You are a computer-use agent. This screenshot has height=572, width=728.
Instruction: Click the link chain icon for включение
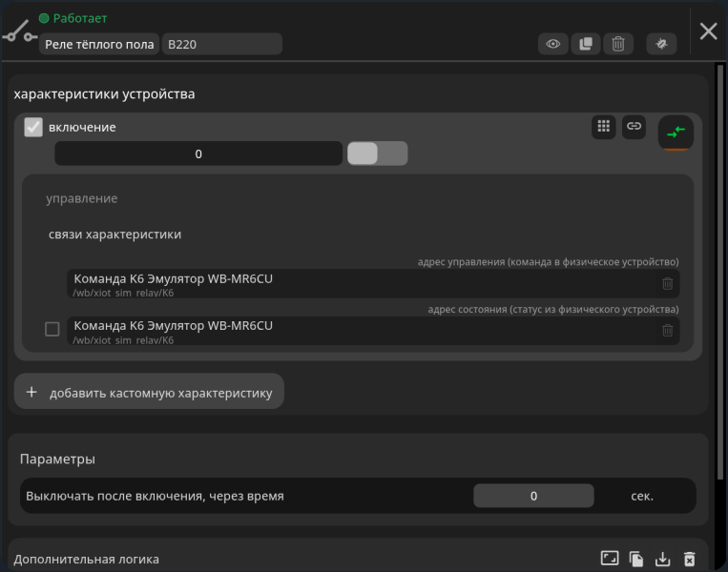pyautogui.click(x=634, y=126)
